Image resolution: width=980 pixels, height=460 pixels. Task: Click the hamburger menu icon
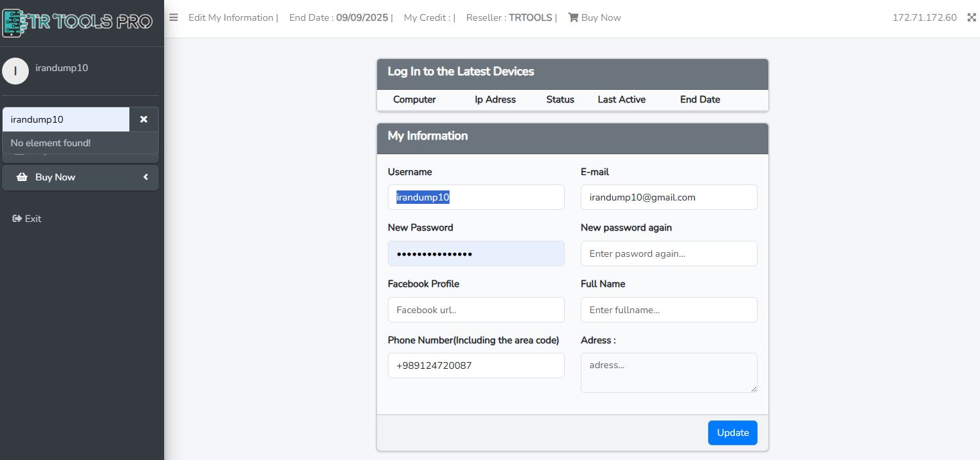pyautogui.click(x=173, y=17)
